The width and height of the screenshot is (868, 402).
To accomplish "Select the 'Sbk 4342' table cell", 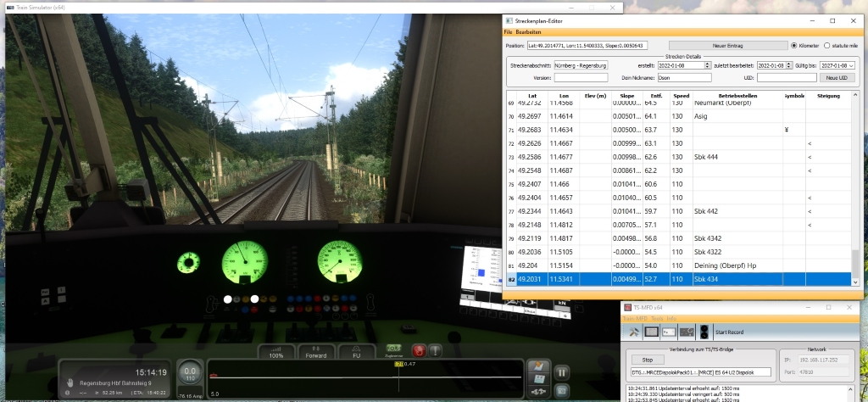I will [737, 238].
